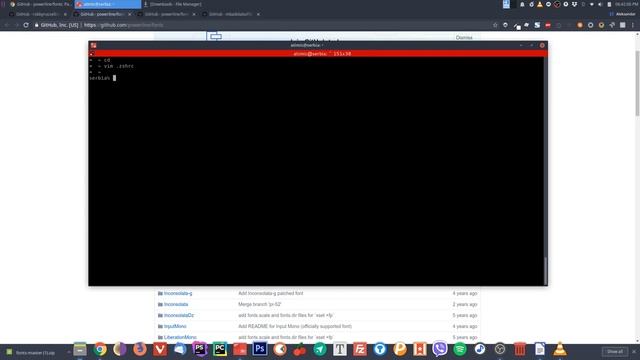This screenshot has height=360, width=640.
Task: Open the cherry icon app in dock
Action: tap(300, 349)
